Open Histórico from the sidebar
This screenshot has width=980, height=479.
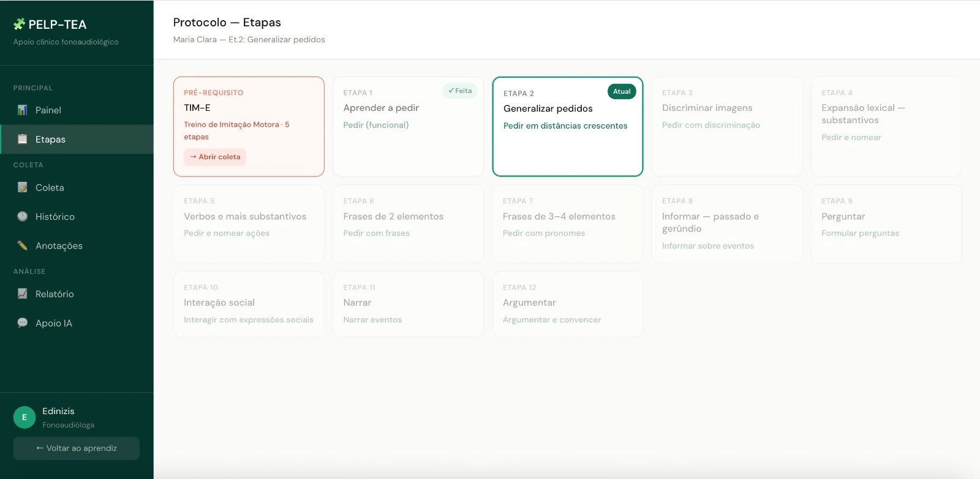point(77,216)
